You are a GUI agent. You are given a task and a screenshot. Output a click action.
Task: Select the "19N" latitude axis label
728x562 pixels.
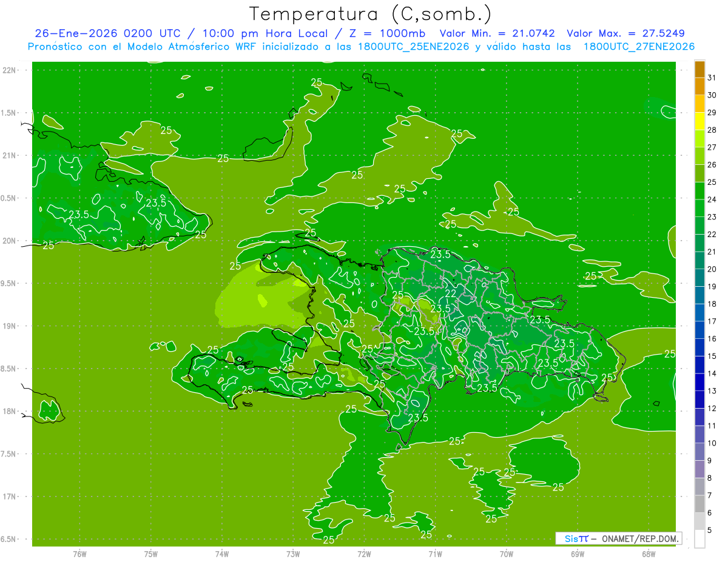click(9, 326)
